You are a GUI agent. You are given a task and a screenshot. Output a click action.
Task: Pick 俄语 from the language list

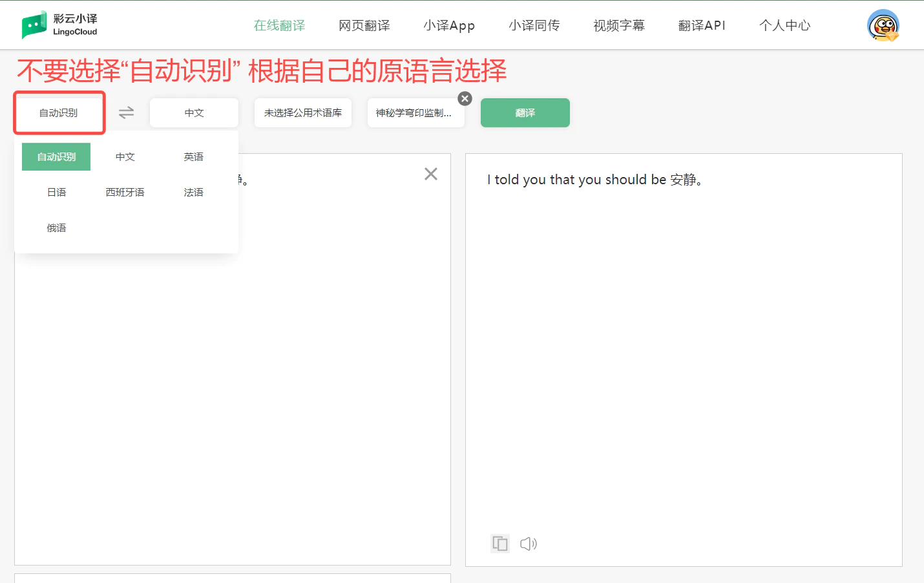tap(56, 228)
